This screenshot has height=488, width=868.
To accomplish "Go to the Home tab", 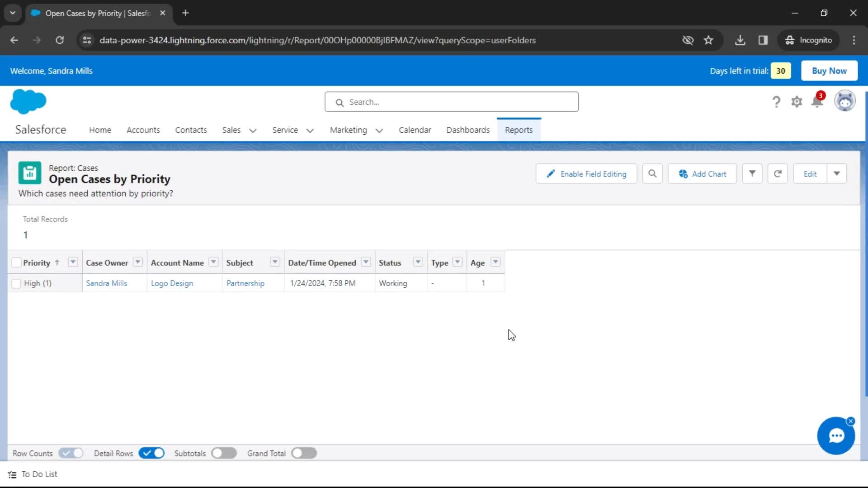I will 100,130.
